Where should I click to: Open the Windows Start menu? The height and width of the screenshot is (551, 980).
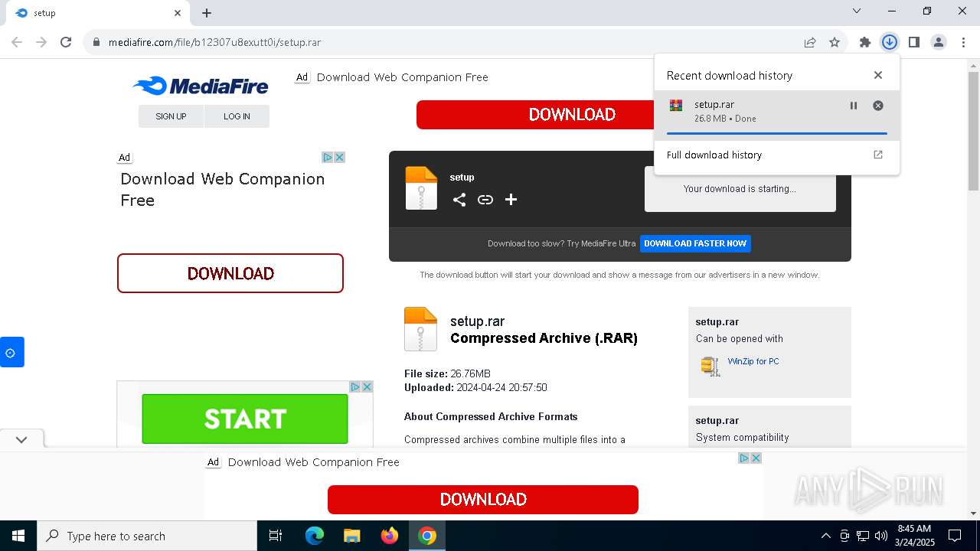(x=18, y=536)
